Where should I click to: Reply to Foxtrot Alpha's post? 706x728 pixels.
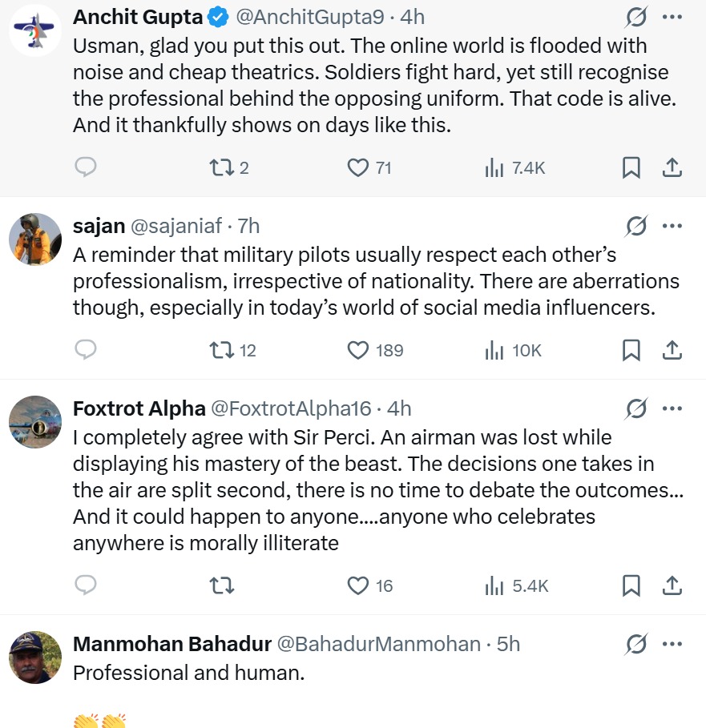coord(86,585)
